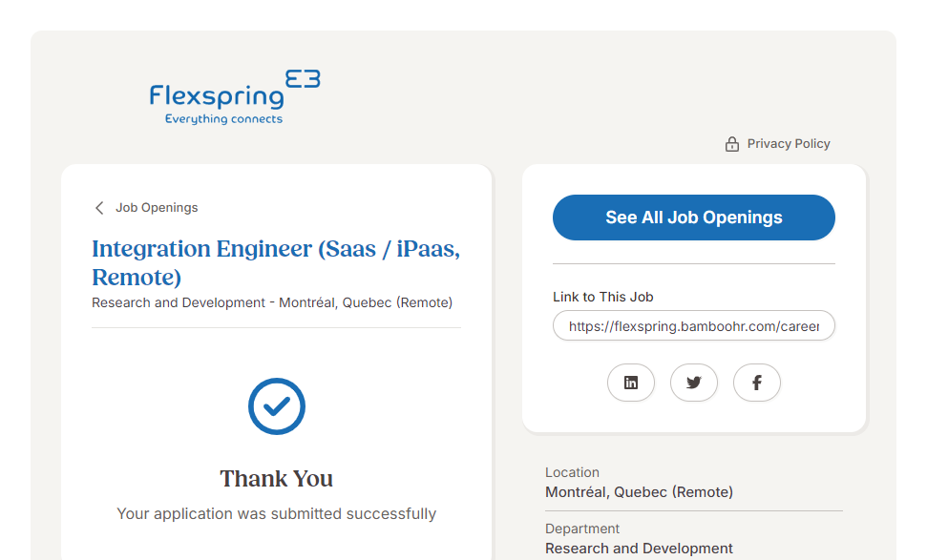Click the E3 symbol in the logo
Image resolution: width=927 pixels, height=560 pixels.
pyautogui.click(x=303, y=79)
